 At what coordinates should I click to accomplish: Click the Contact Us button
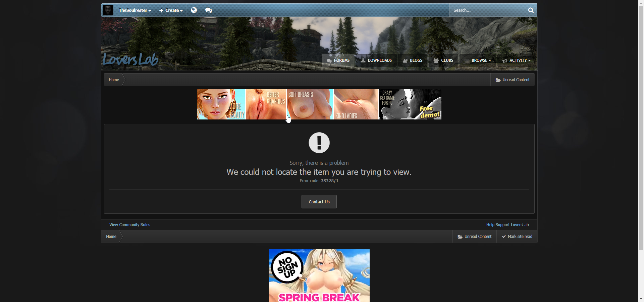click(319, 202)
